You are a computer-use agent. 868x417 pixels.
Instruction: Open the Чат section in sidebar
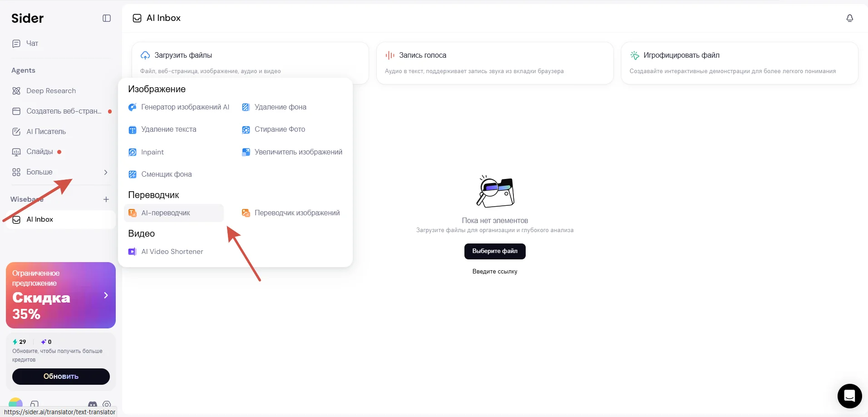[x=61, y=44]
